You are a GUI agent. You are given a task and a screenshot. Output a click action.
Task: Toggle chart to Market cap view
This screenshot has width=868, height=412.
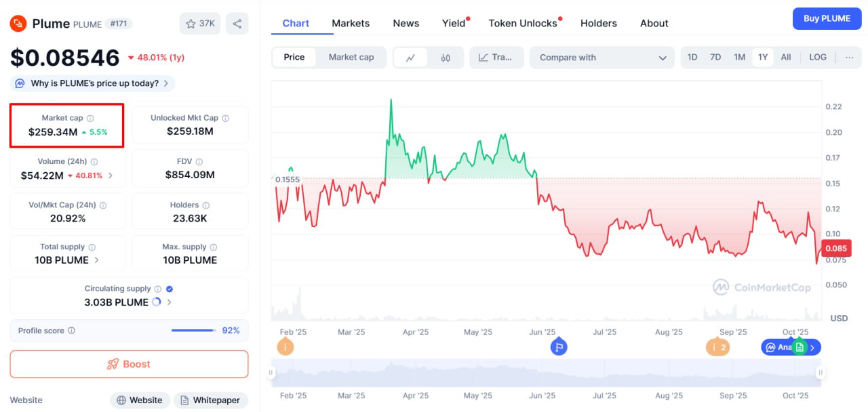click(351, 58)
